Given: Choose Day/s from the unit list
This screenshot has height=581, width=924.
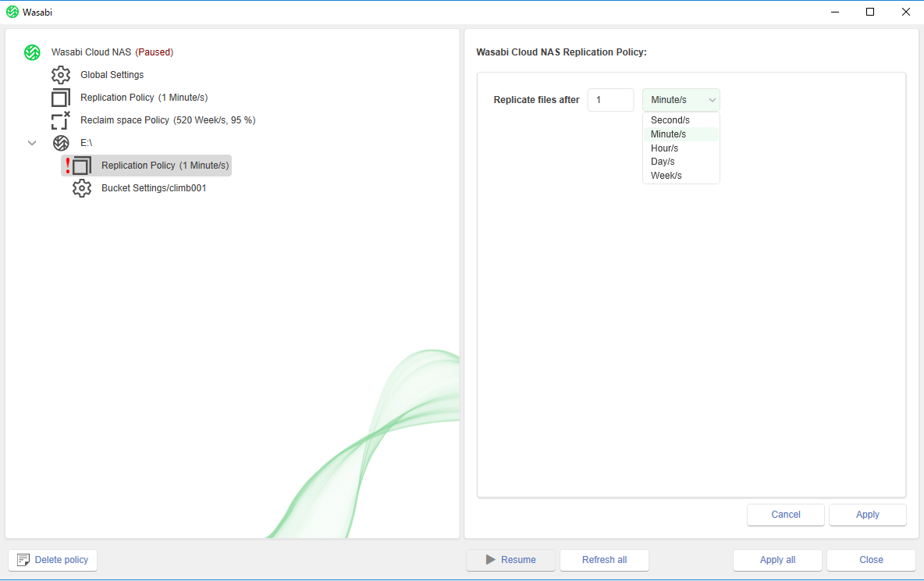Looking at the screenshot, I should 681,162.
